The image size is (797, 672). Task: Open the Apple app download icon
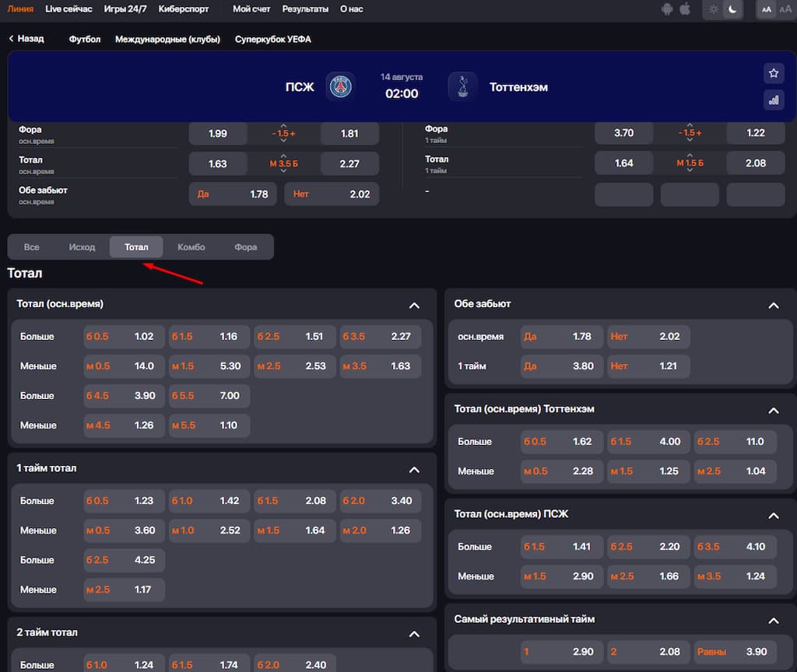click(685, 9)
